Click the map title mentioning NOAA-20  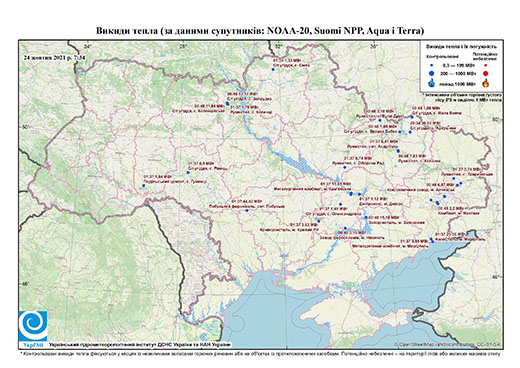[260, 31]
